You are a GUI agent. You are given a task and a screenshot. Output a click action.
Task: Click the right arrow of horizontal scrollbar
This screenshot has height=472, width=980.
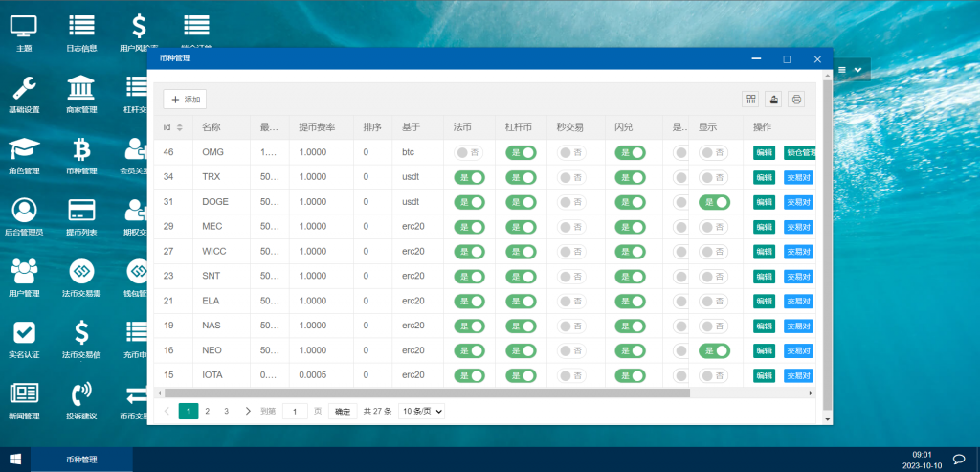[812, 393]
